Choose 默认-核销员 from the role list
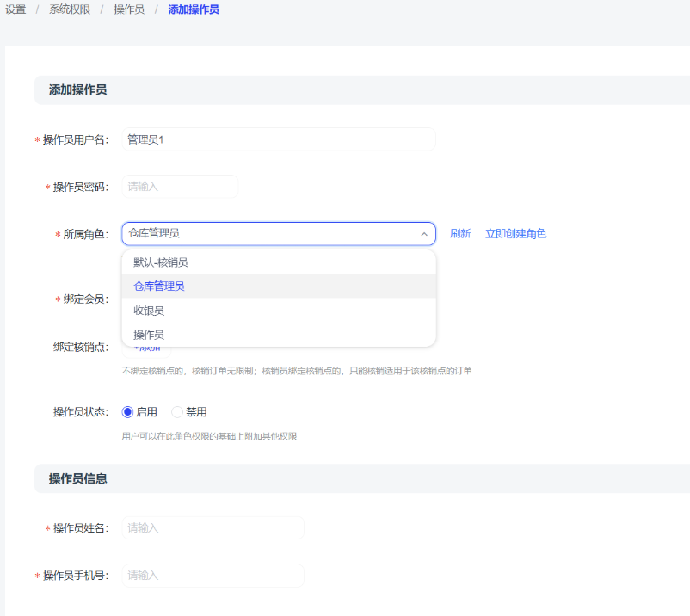Viewport: 690px width, 616px height. (161, 262)
